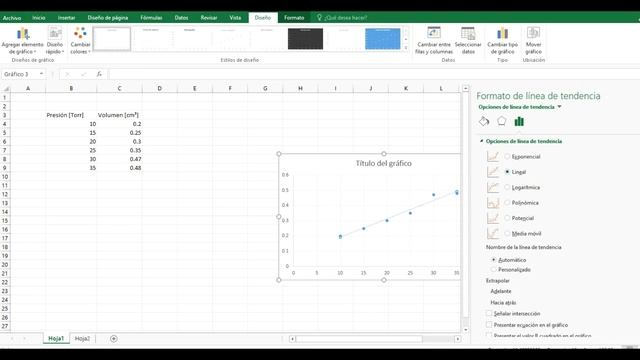640x360 pixels.
Task: Click vertical scrollbar up arrow
Action: point(466,88)
